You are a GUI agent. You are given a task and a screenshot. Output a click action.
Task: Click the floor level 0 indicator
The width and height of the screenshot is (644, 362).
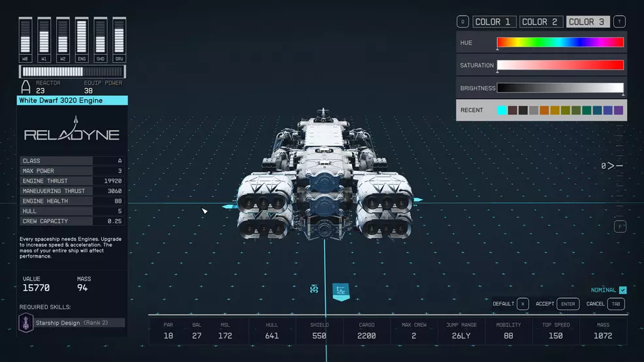[x=612, y=166]
